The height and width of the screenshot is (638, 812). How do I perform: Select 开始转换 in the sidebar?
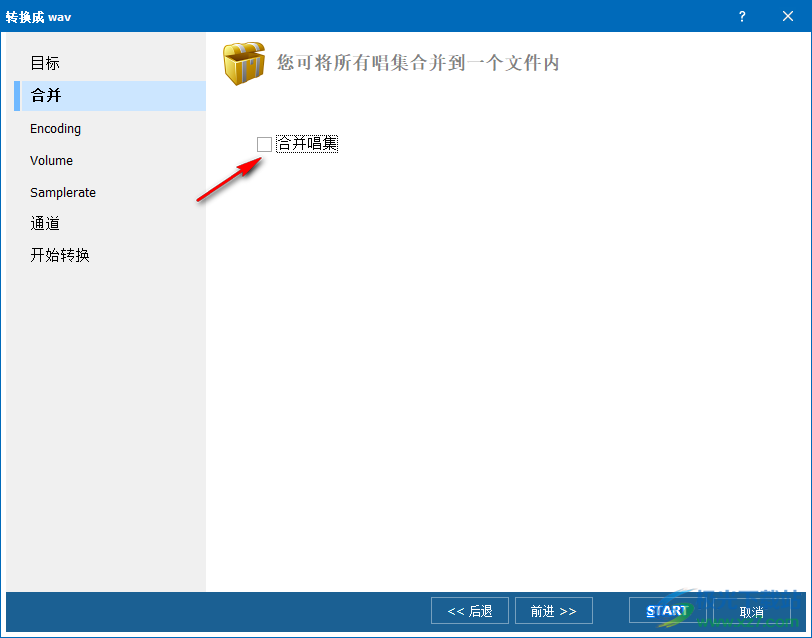(x=60, y=255)
